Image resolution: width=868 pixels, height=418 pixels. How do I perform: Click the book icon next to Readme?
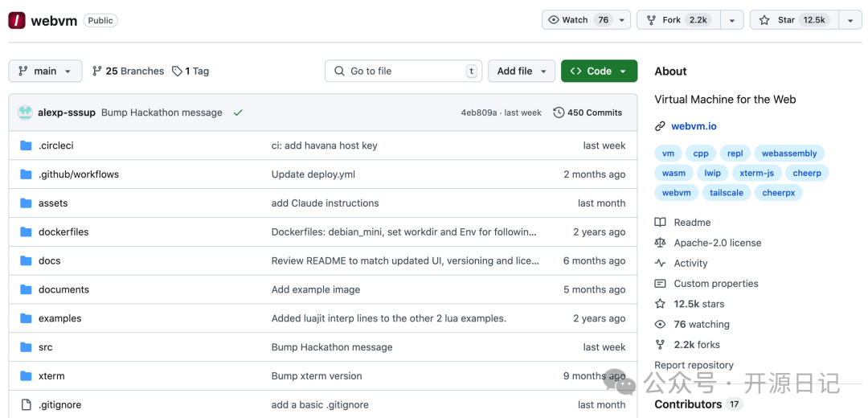pos(660,222)
